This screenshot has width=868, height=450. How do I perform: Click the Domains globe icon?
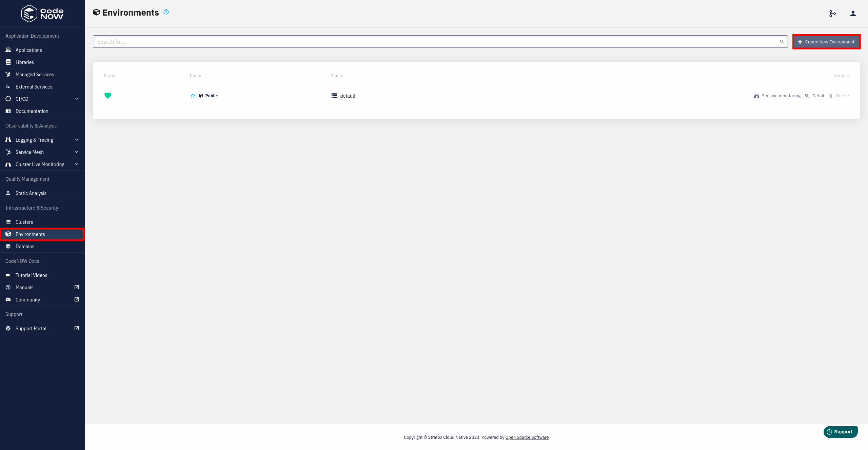coord(8,246)
